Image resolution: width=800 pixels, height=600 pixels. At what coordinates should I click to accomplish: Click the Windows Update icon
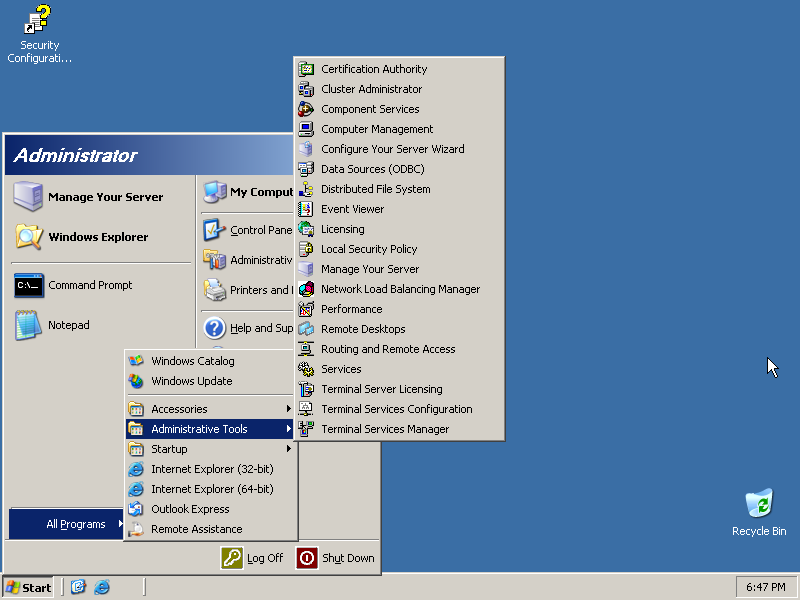tap(136, 381)
